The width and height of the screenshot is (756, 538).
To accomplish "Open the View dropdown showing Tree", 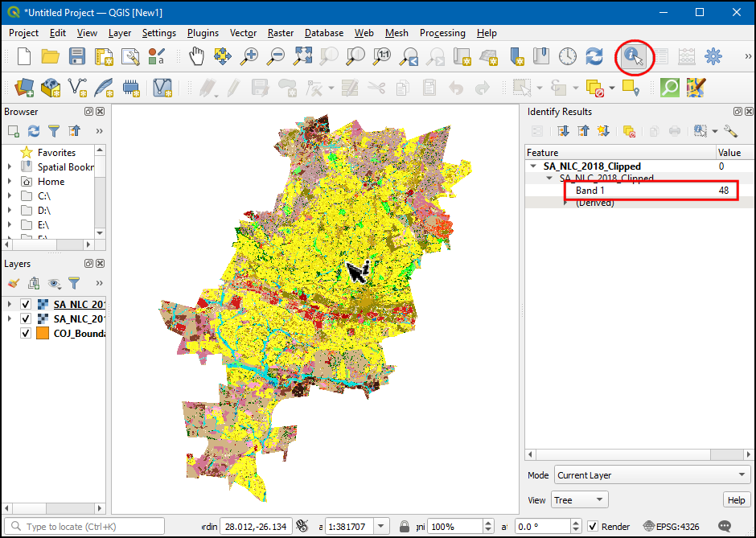I will [579, 500].
